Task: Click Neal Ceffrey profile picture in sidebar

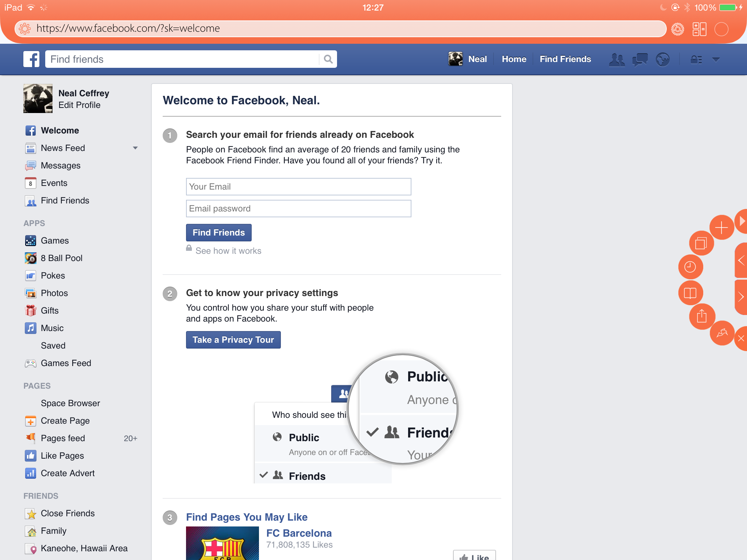Action: (x=38, y=98)
